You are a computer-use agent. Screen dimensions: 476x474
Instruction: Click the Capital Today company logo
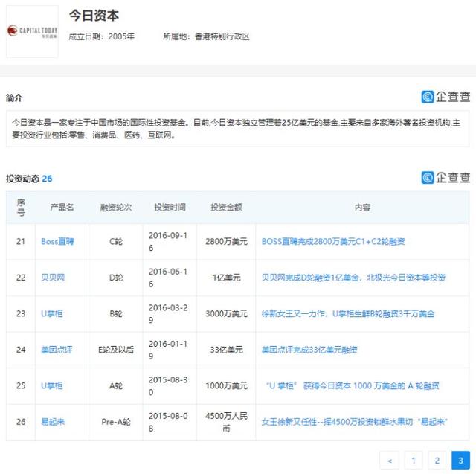[32, 31]
